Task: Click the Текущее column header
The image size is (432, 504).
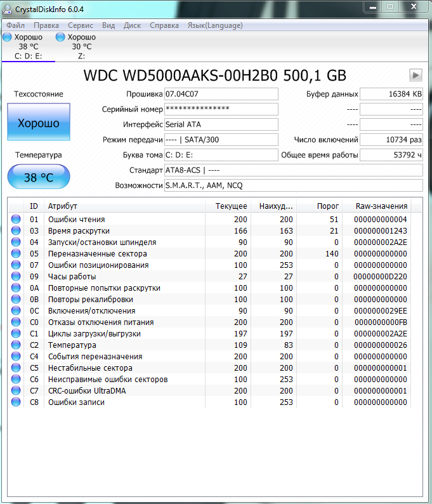Action: point(228,206)
